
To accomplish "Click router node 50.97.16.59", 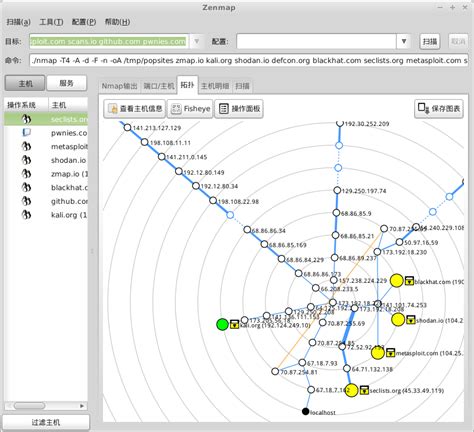I will pyautogui.click(x=399, y=242).
